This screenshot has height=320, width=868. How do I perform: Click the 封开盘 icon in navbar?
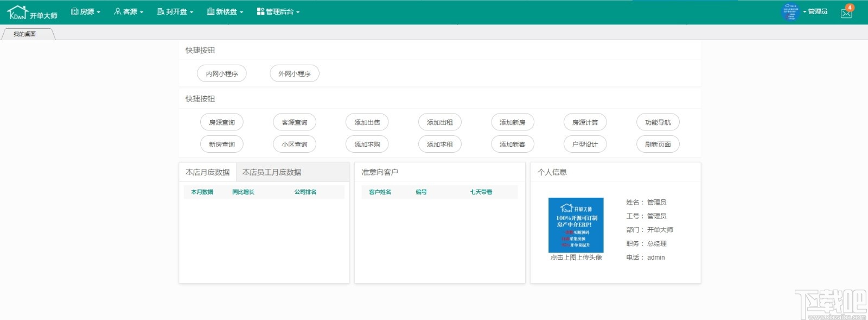[x=161, y=11]
